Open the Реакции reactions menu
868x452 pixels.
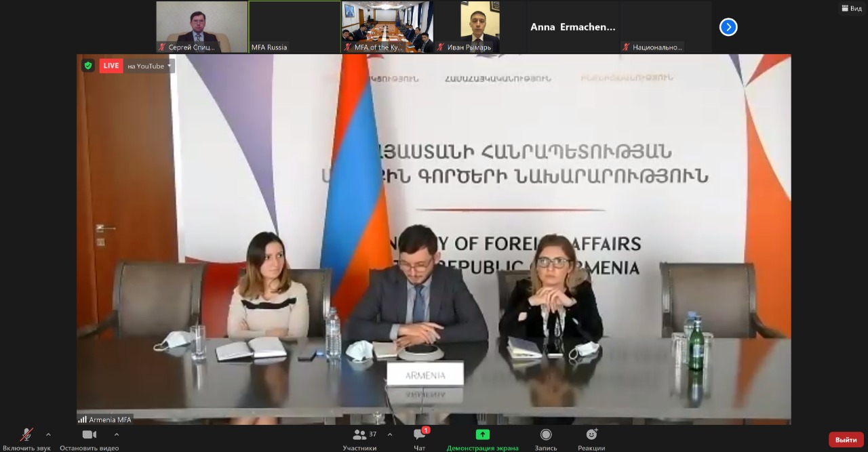tap(591, 435)
